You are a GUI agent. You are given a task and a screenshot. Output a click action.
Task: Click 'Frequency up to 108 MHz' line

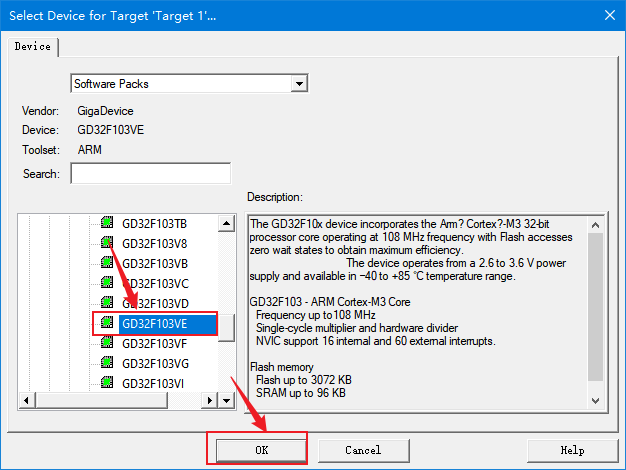click(315, 315)
